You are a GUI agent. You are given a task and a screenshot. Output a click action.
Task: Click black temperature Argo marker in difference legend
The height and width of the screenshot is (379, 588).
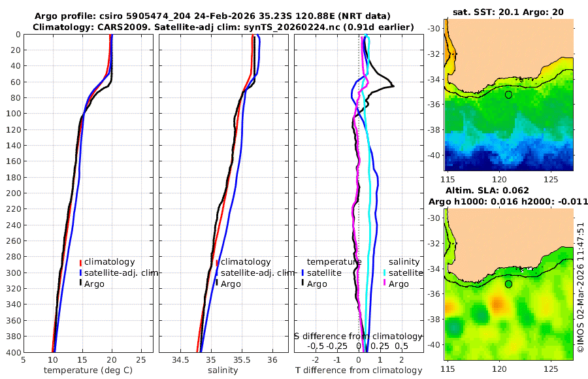302,284
